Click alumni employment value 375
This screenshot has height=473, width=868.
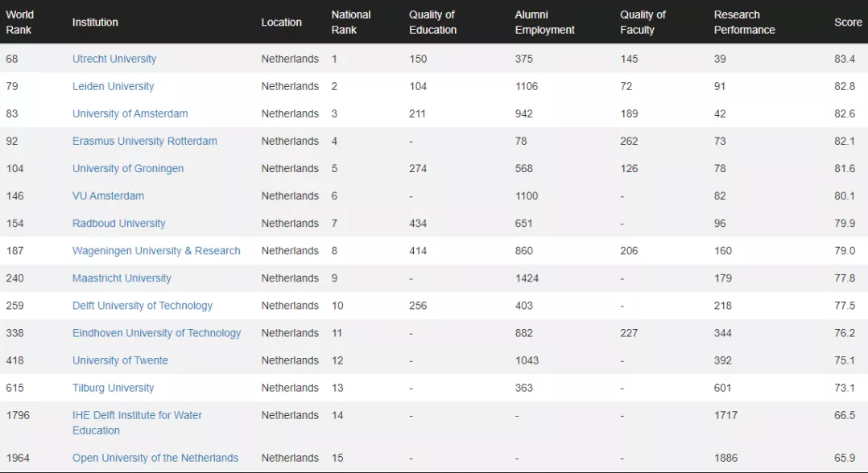coord(523,59)
